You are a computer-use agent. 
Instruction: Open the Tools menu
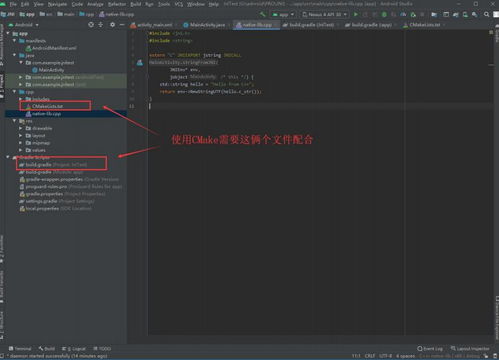tap(164, 4)
